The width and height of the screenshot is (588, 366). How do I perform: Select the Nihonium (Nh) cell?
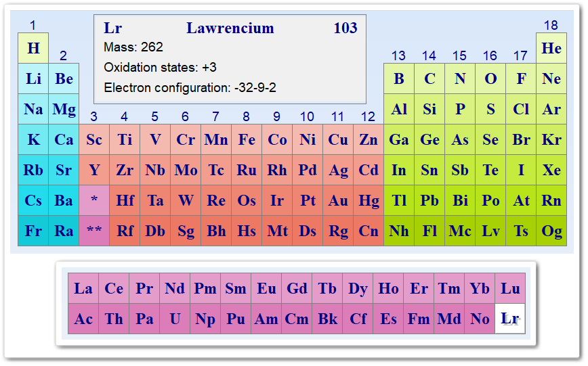399,231
